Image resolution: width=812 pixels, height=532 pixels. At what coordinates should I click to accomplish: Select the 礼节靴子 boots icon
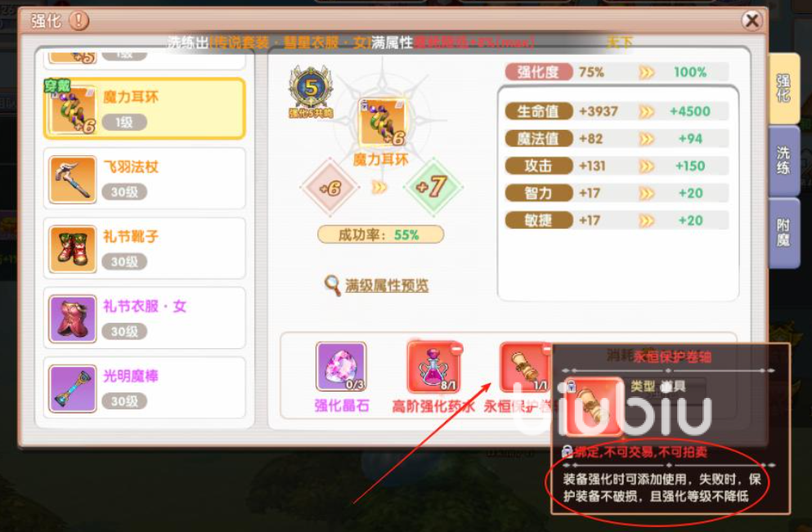(x=73, y=249)
